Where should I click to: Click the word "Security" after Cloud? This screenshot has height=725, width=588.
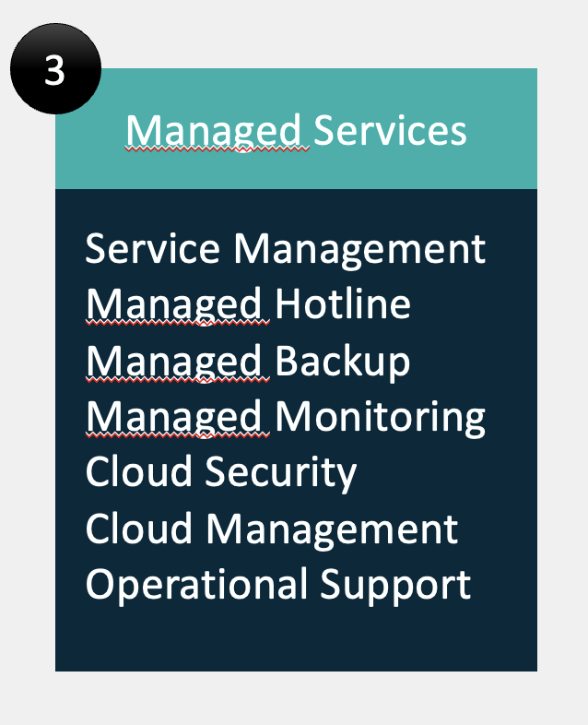tap(280, 473)
